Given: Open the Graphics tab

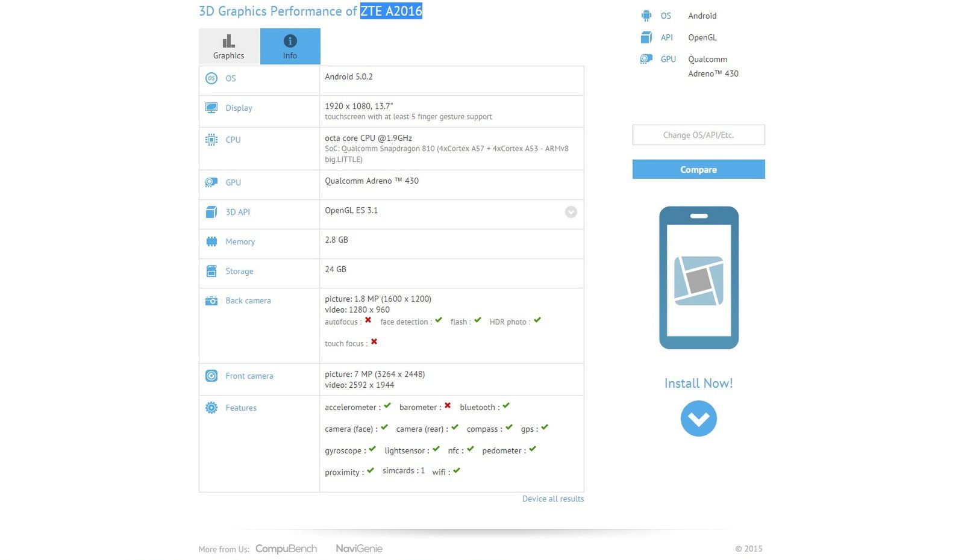Looking at the screenshot, I should [229, 46].
